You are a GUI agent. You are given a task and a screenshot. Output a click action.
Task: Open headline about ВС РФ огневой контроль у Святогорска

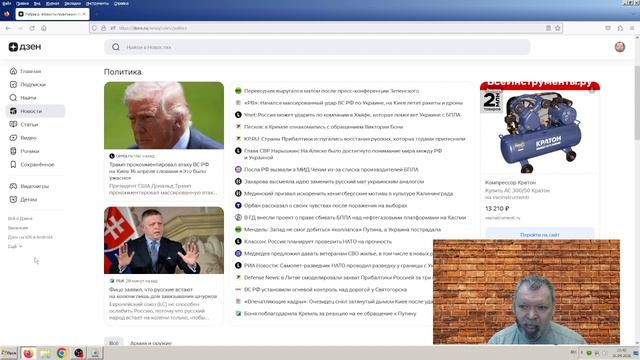(x=325, y=289)
